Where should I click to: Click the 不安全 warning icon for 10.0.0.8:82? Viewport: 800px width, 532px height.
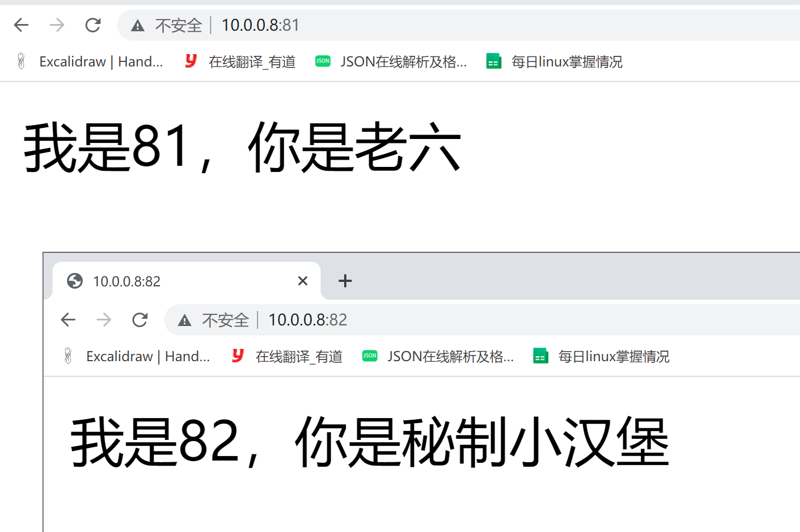tap(184, 320)
